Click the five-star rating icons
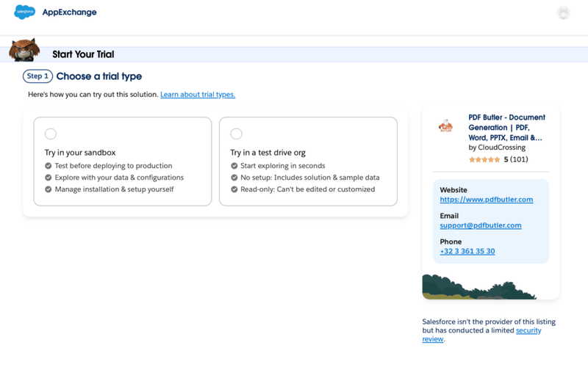The image size is (588, 370). [x=484, y=159]
